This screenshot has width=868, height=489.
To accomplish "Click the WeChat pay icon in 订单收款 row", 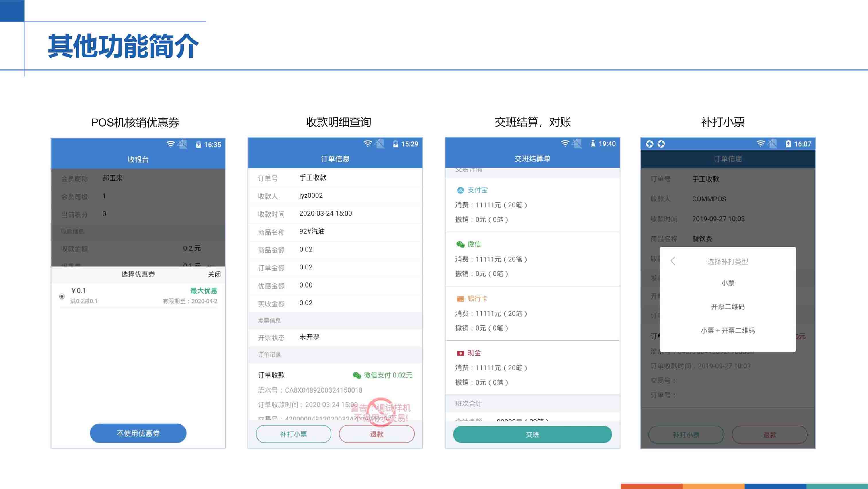I will [x=357, y=375].
